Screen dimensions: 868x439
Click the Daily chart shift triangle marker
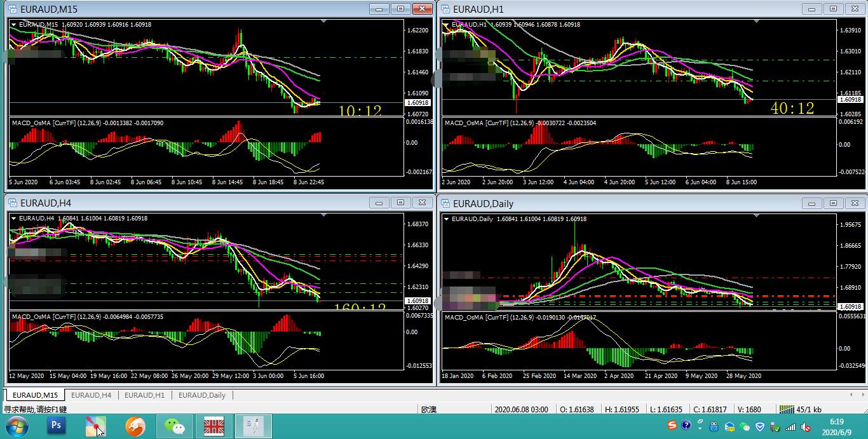pos(757,216)
